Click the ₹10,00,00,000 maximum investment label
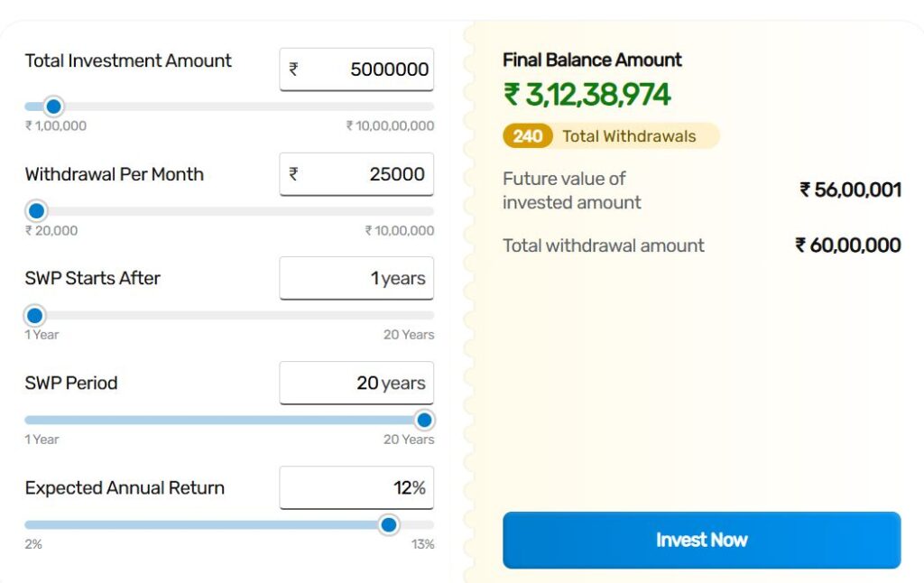This screenshot has width=924, height=583. coord(390,126)
